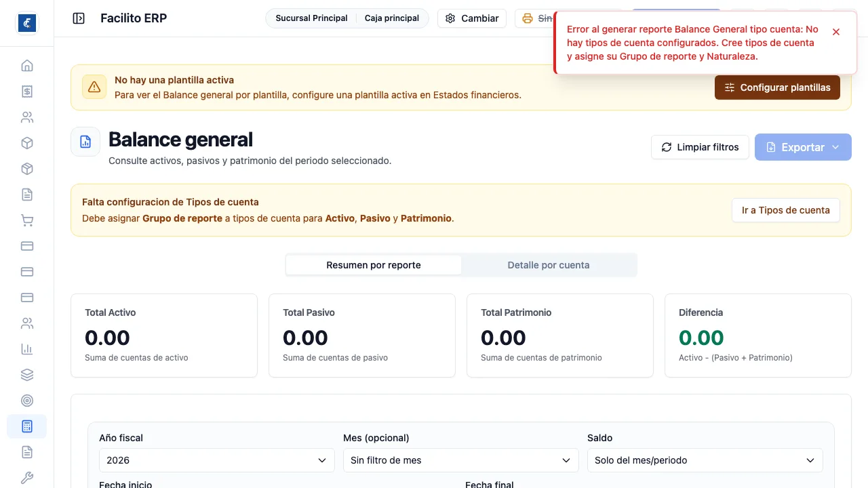
Task: Click the Limpiar filtros button
Action: (700, 147)
